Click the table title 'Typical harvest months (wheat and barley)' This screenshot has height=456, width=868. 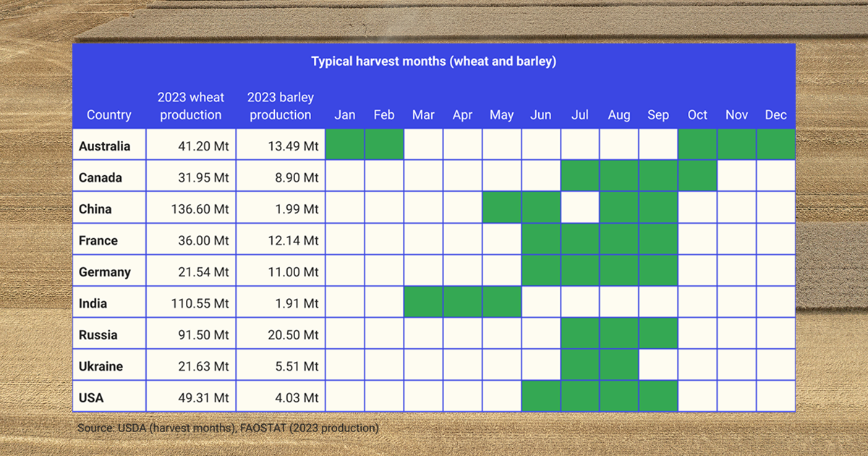coord(433,62)
